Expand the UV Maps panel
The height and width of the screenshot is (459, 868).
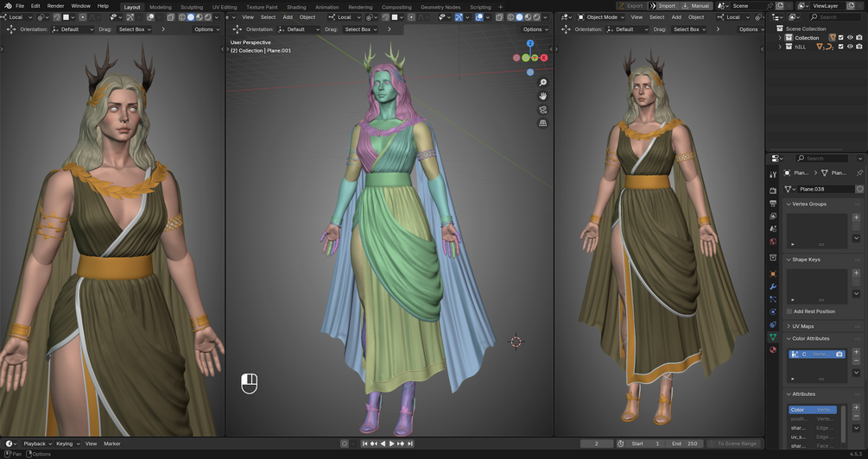click(802, 326)
